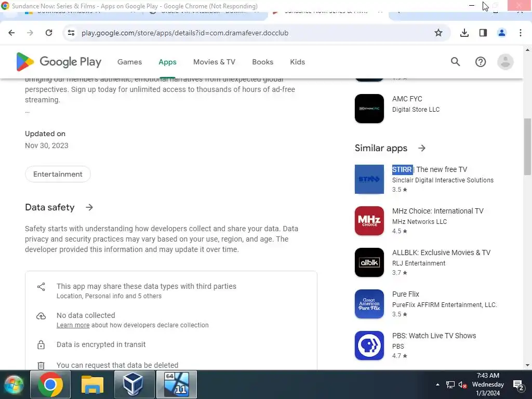The height and width of the screenshot is (399, 532).
Task: Bookmark this page with the star
Action: (438, 33)
